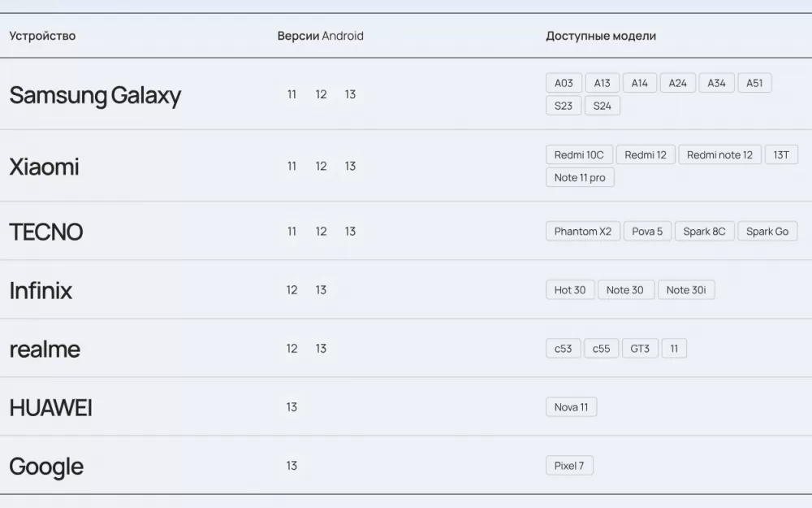Click Android version 11 in TECNO row
Viewport: 812px width, 508px height.
pyautogui.click(x=292, y=231)
